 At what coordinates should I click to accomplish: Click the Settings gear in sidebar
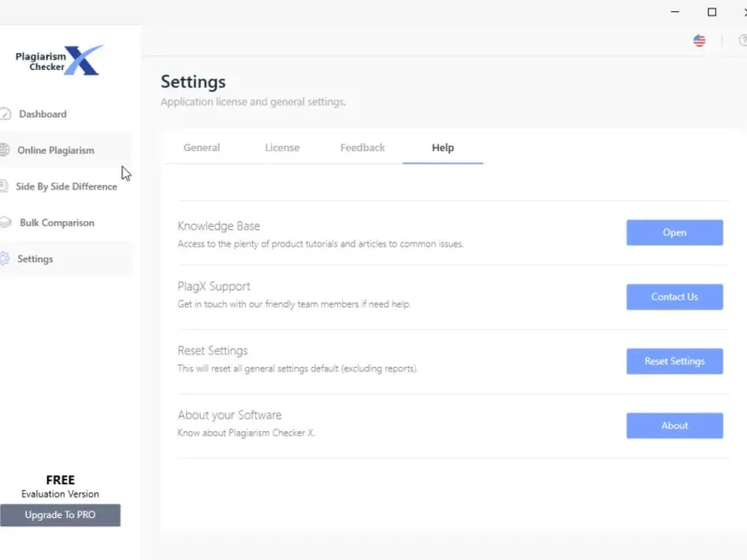click(x=5, y=259)
